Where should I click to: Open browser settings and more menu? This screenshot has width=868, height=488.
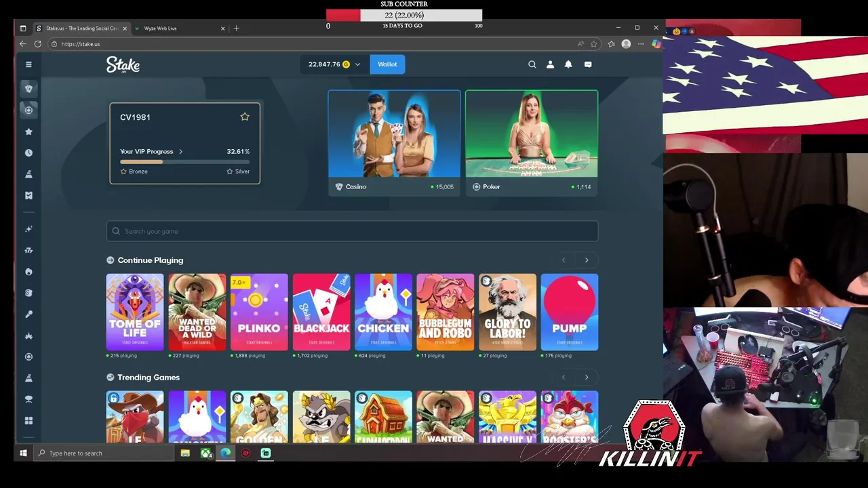(641, 44)
